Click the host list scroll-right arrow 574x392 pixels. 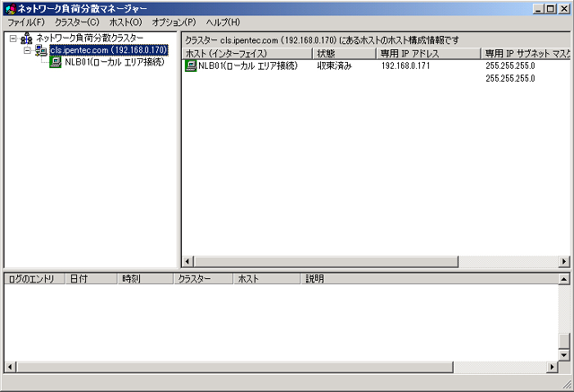pos(564,262)
